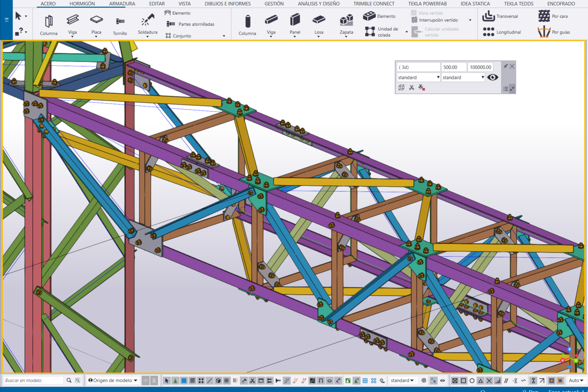Click the Conjunto button

point(178,36)
